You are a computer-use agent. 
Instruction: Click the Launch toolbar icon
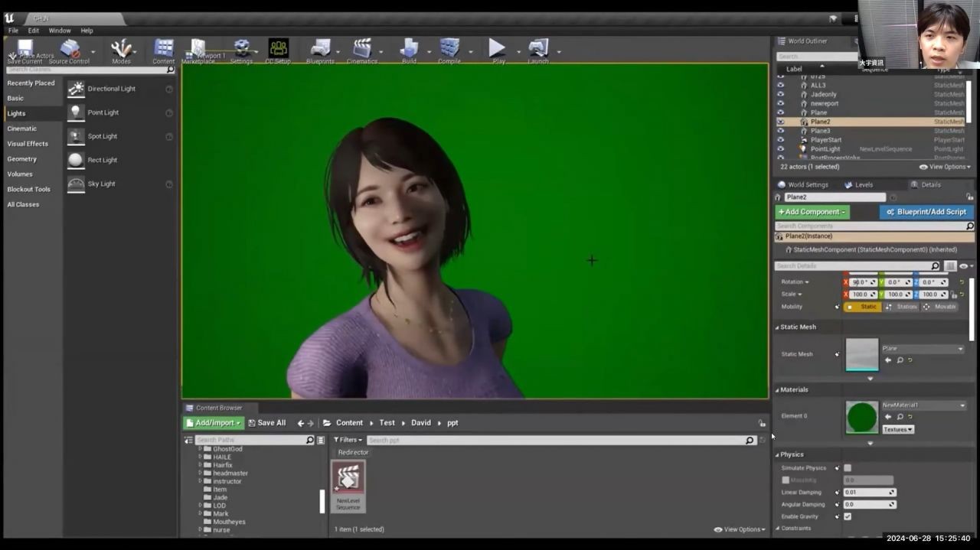click(x=538, y=49)
